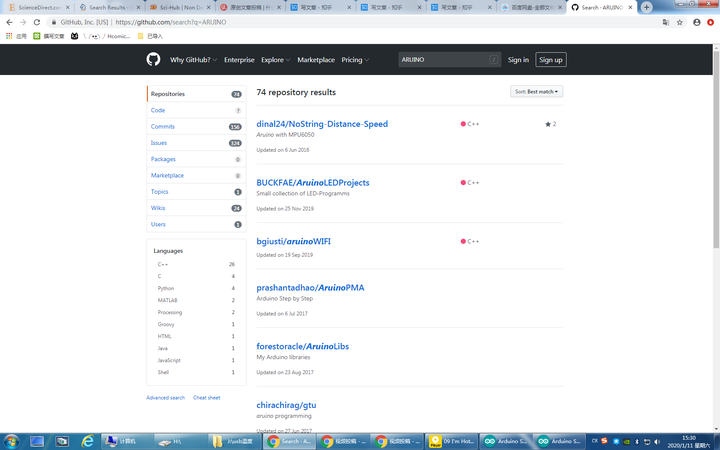Open the Arduino S... first taskbar window

pyautogui.click(x=506, y=441)
